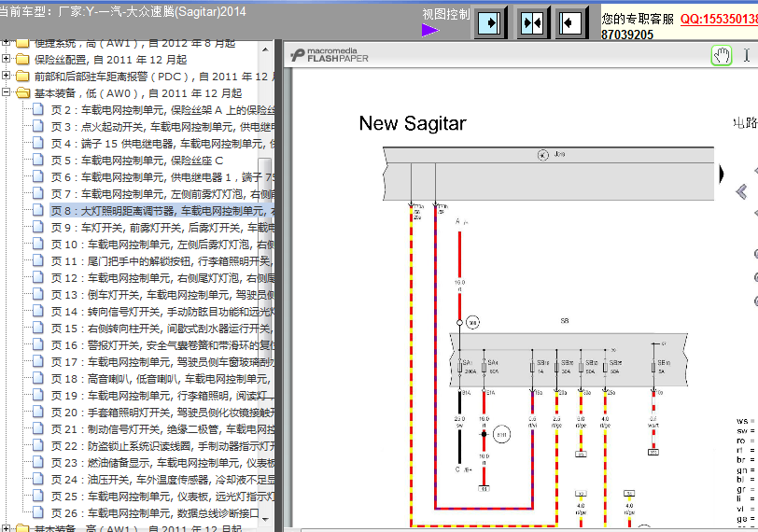
Task: Open 页 3: 点火起动开关
Action: point(162,127)
